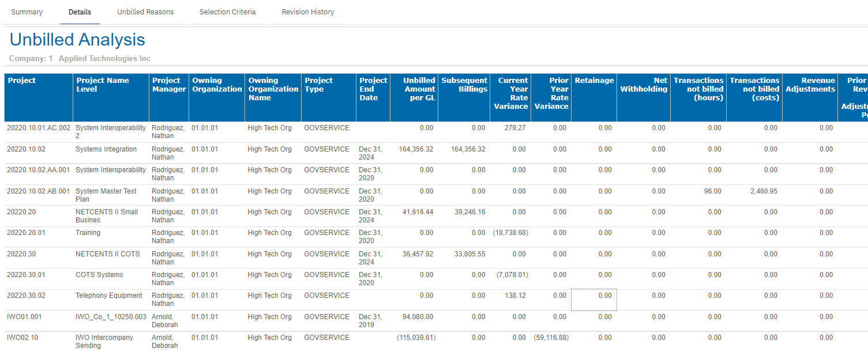This screenshot has width=868, height=352.
Task: Select the Net Withholding column header
Action: tap(644, 85)
